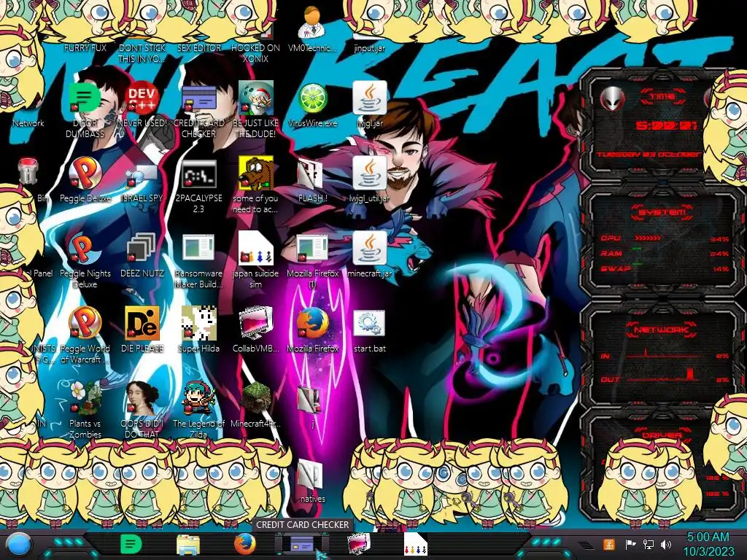
Task: Open Action Center flag icon
Action: tap(630, 544)
